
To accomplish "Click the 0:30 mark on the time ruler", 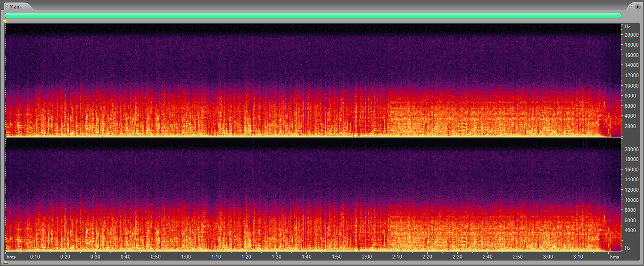I will [x=95, y=257].
